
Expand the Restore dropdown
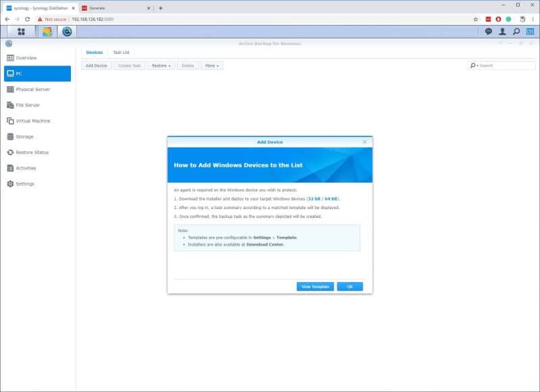coord(161,65)
